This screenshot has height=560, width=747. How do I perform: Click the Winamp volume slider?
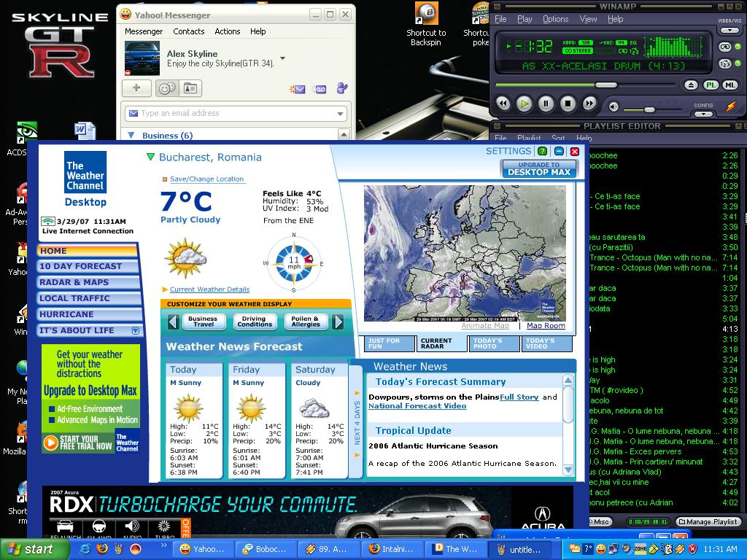(x=649, y=109)
